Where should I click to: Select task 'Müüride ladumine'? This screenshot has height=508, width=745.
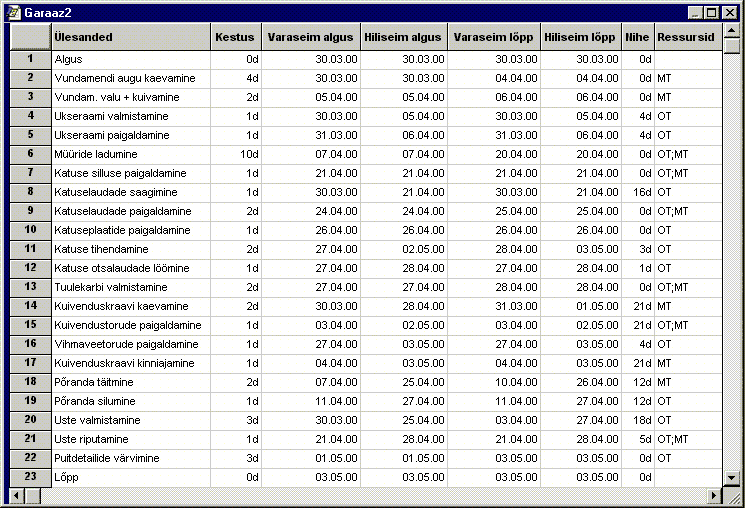[131, 154]
